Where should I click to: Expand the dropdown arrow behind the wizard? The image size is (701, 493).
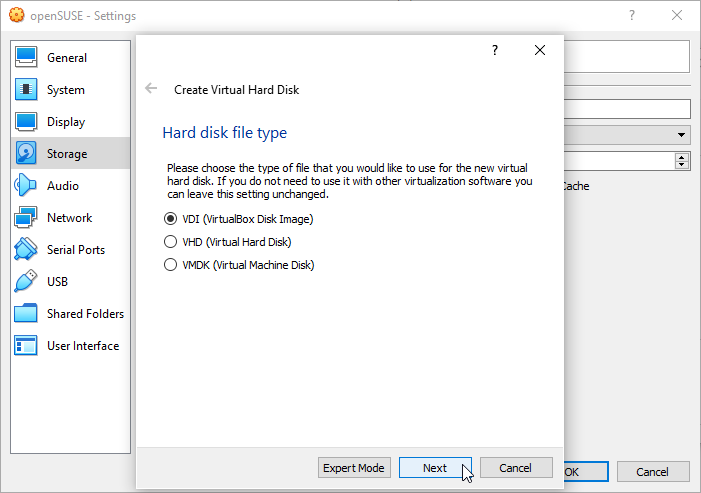point(681,135)
